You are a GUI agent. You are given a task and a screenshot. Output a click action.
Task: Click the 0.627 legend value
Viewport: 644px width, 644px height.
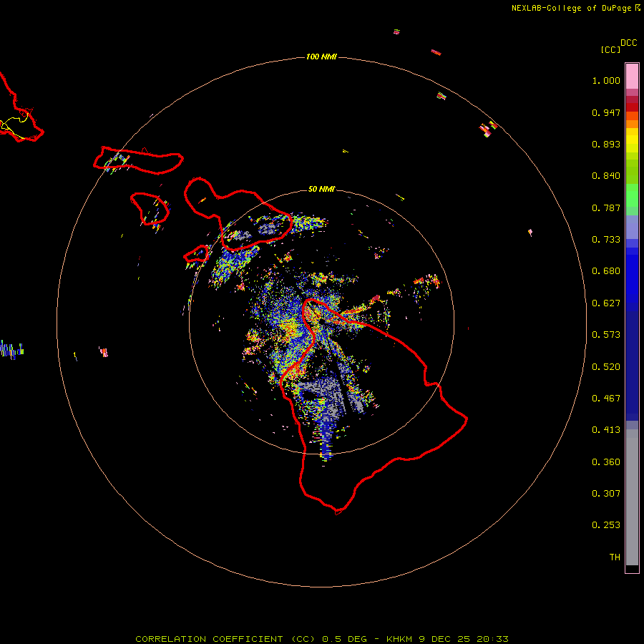point(606,303)
